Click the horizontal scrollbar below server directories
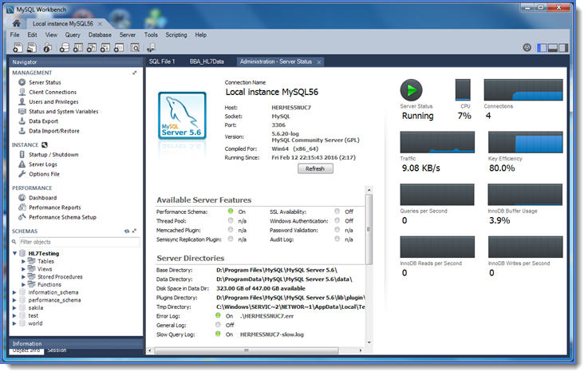 [247, 350]
